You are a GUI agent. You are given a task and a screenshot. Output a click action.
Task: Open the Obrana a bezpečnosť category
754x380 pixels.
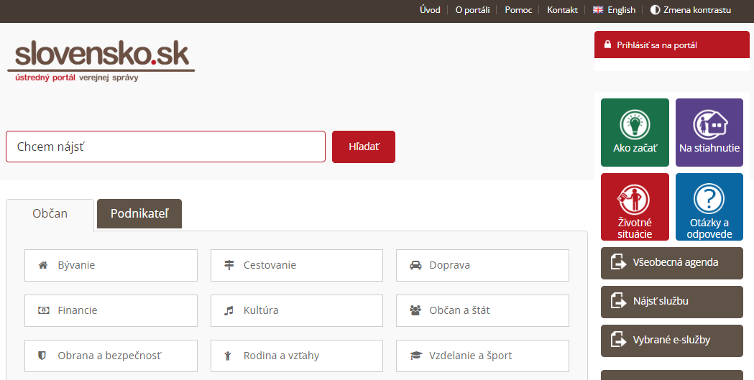click(x=111, y=355)
